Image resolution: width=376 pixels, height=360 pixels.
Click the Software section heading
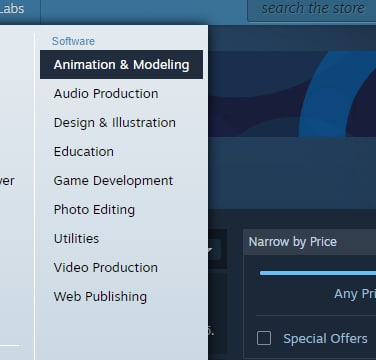[73, 41]
